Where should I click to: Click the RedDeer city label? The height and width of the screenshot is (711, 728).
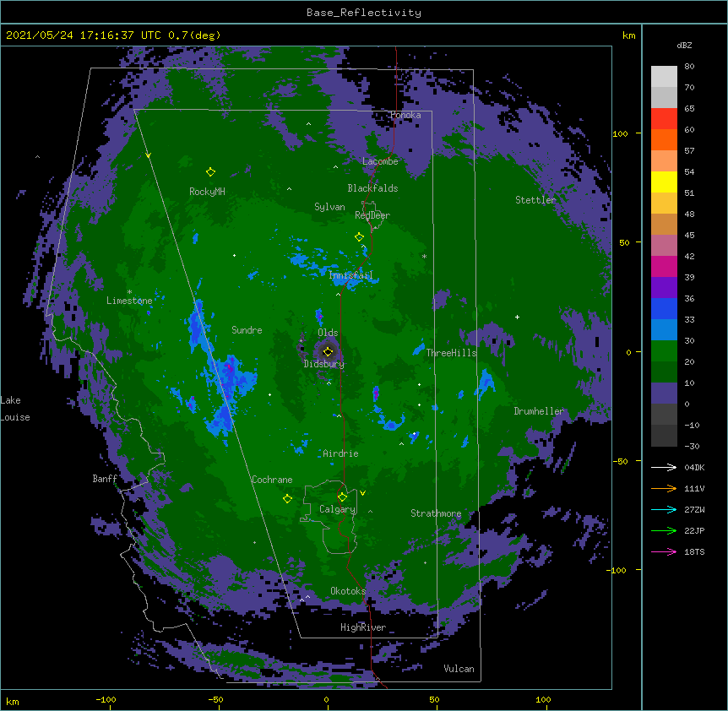point(372,215)
